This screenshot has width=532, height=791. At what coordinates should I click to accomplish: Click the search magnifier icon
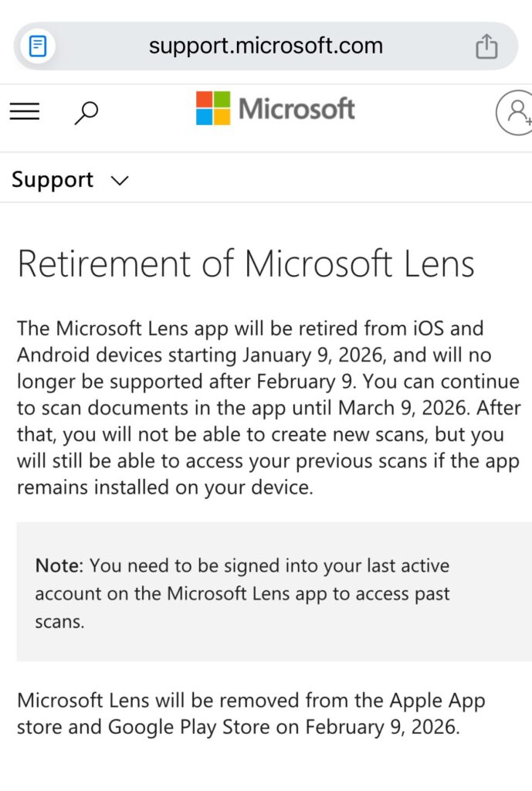tap(86, 113)
